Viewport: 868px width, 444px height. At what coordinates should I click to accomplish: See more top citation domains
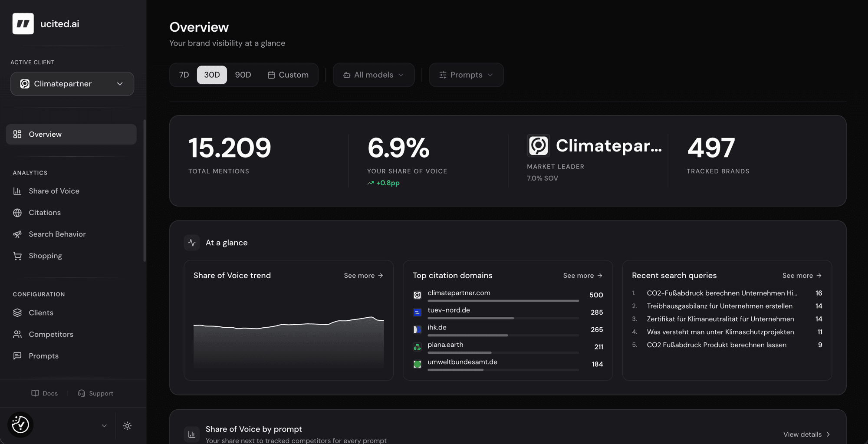point(583,276)
